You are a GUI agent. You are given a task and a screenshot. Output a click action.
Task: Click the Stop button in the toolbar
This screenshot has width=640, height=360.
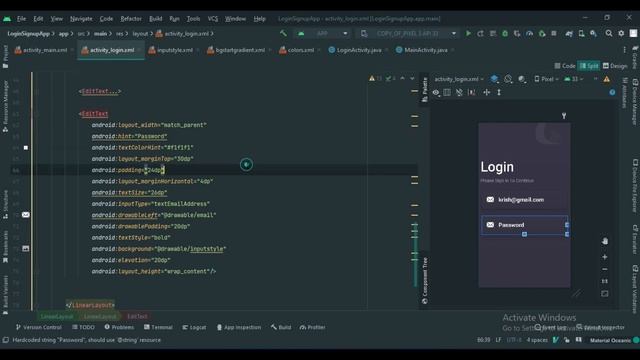coord(554,33)
